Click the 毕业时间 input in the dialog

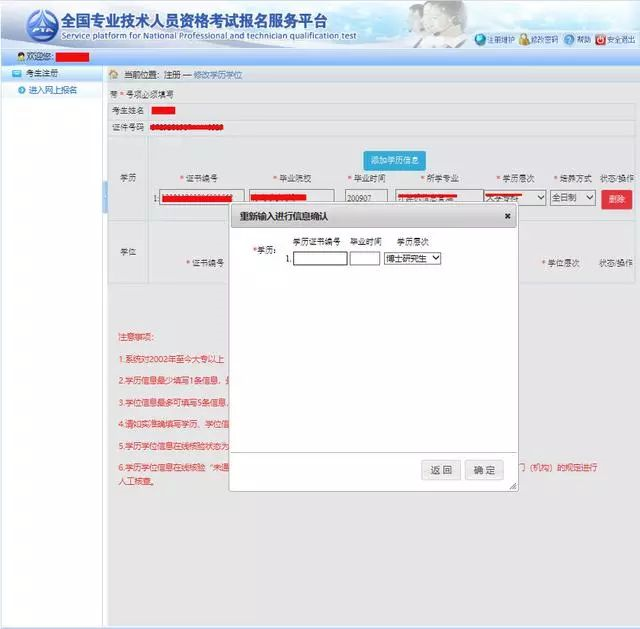coord(364,258)
